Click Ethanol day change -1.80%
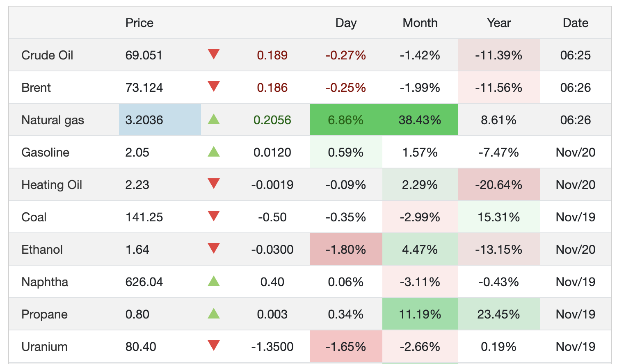This screenshot has height=364, width=617. (346, 250)
